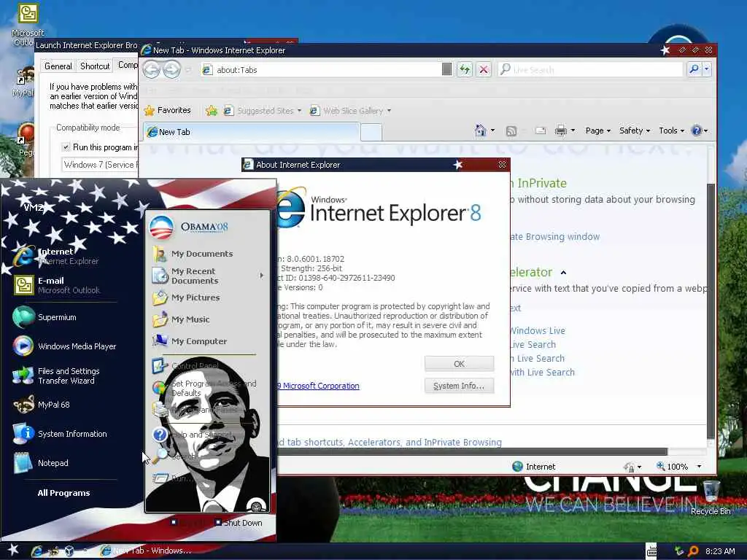Open the Tools menu dropdown

tap(671, 131)
